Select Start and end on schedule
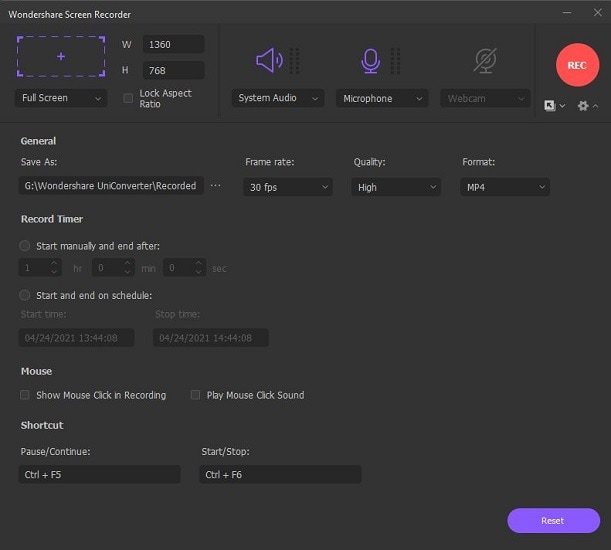 (x=25, y=295)
